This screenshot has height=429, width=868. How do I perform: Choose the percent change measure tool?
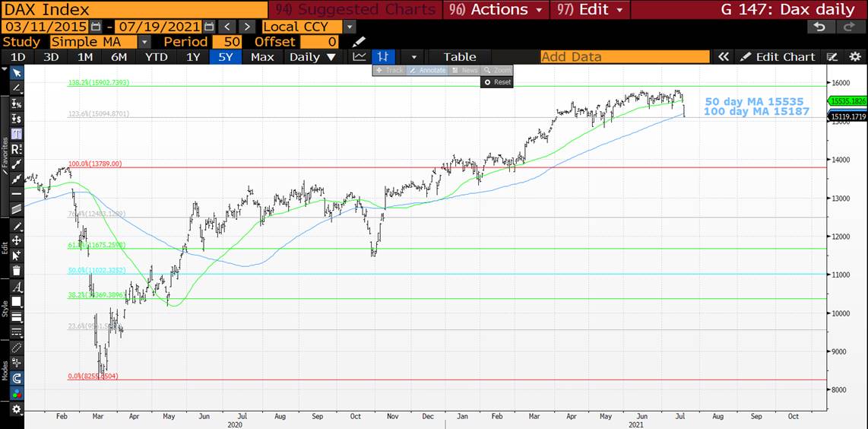(x=17, y=103)
